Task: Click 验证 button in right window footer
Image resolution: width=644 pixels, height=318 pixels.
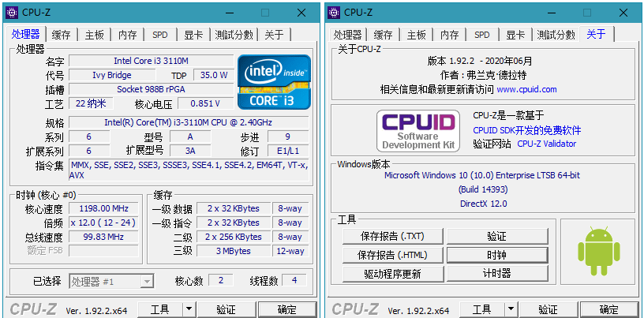Action: (x=549, y=309)
